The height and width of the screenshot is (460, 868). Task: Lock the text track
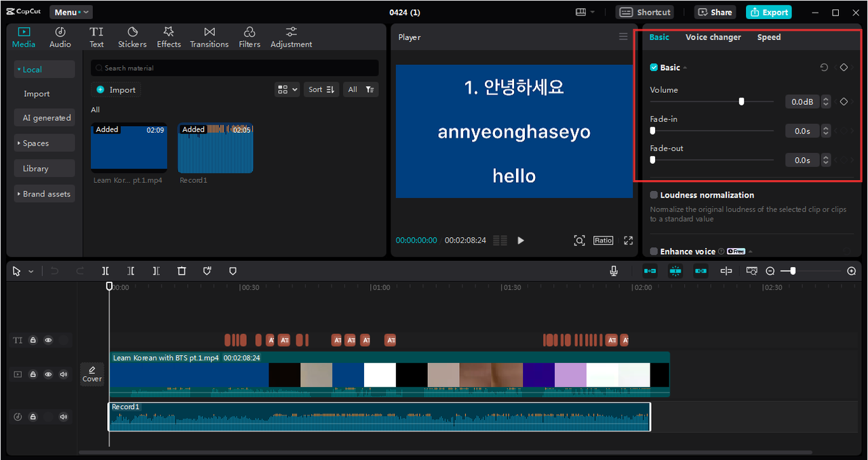33,340
